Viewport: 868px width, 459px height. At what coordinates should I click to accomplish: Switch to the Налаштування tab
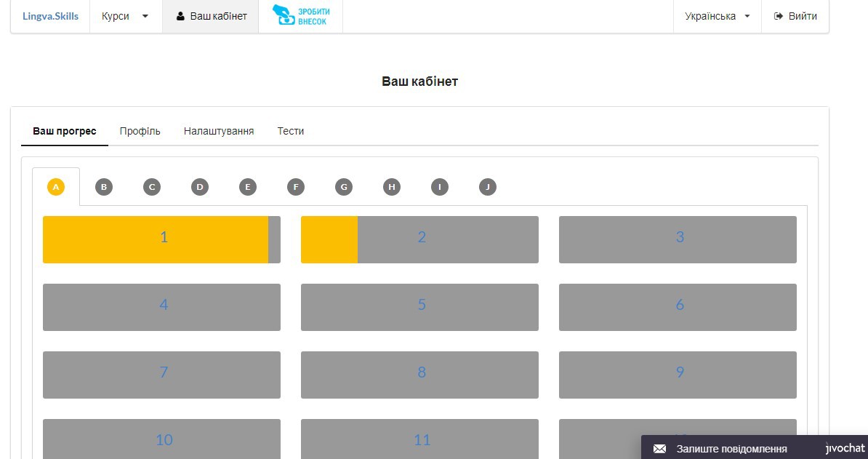click(x=219, y=131)
